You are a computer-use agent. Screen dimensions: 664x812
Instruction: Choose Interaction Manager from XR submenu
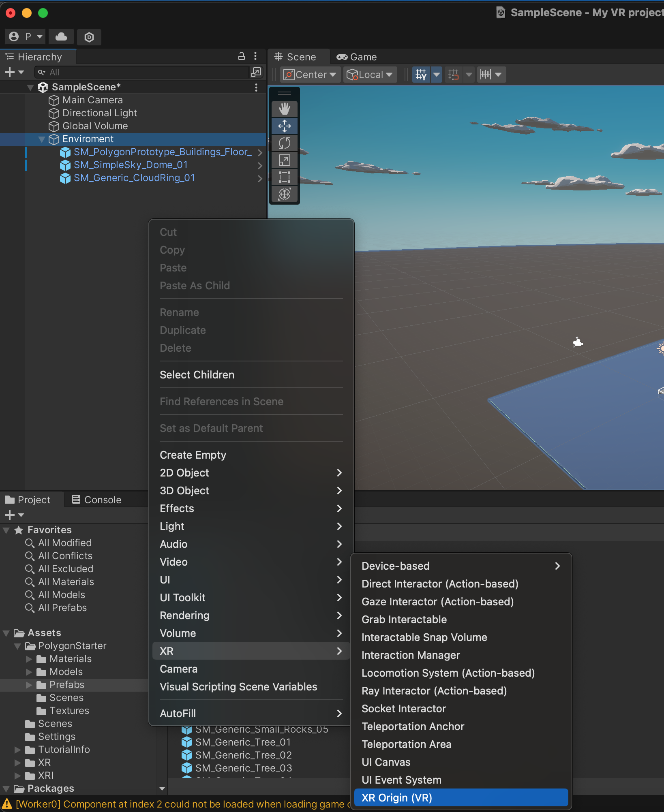click(x=461, y=655)
